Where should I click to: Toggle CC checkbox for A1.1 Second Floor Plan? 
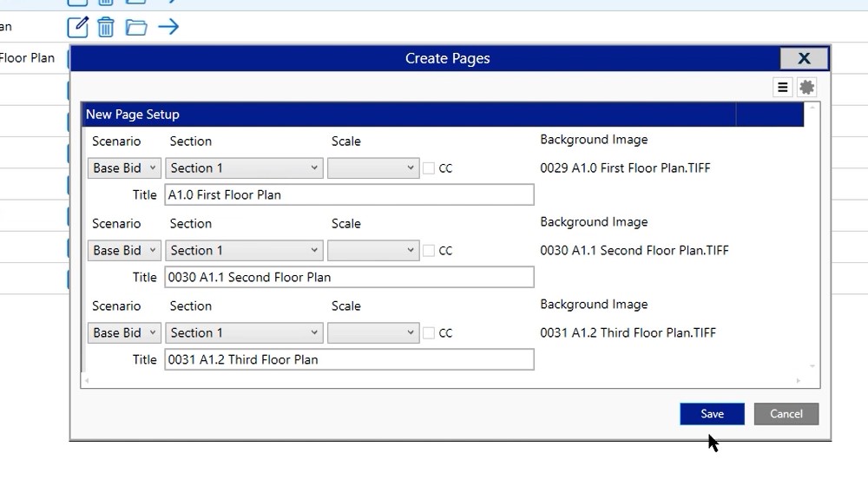point(429,251)
